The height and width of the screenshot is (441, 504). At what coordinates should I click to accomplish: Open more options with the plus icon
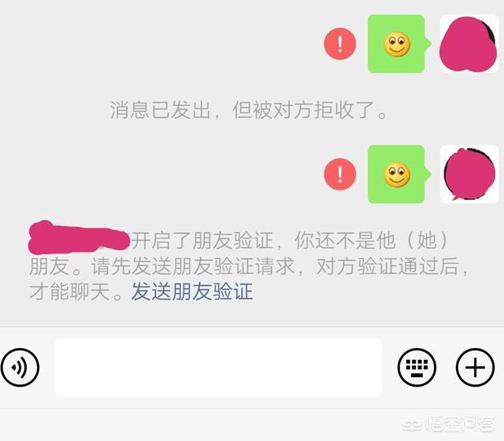point(475,367)
